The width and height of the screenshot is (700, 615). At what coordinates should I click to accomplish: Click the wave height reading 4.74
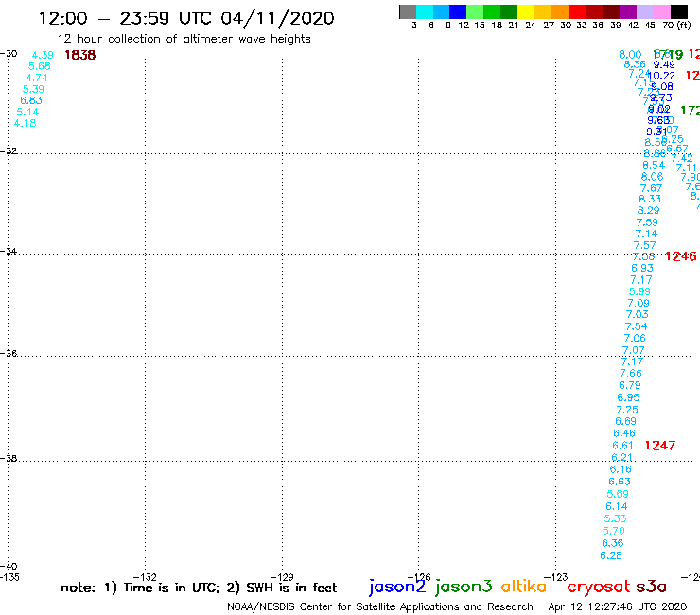37,78
